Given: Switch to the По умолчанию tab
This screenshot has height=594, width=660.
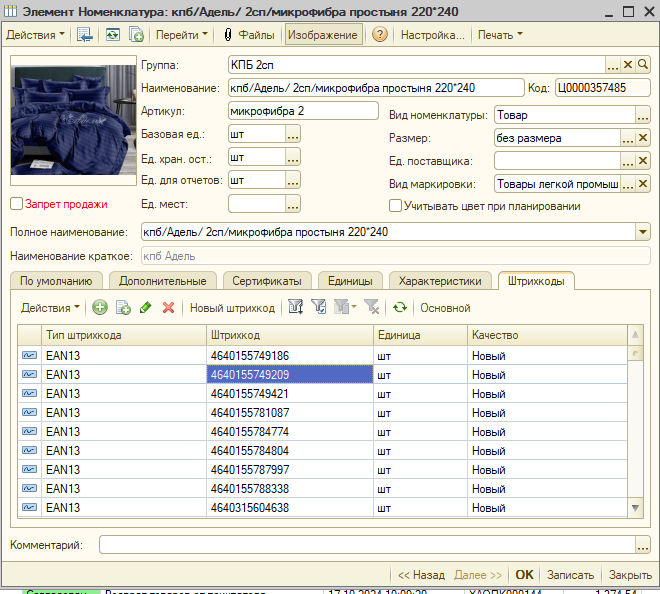Looking at the screenshot, I should 56,281.
